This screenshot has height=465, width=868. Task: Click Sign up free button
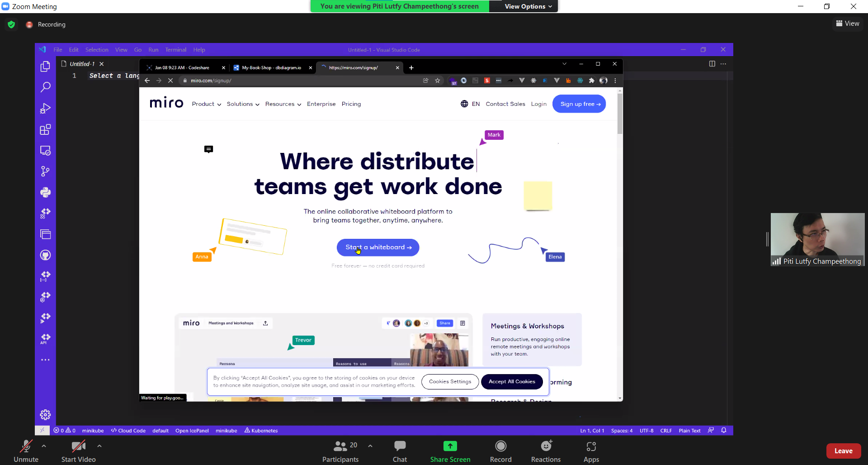[579, 104]
